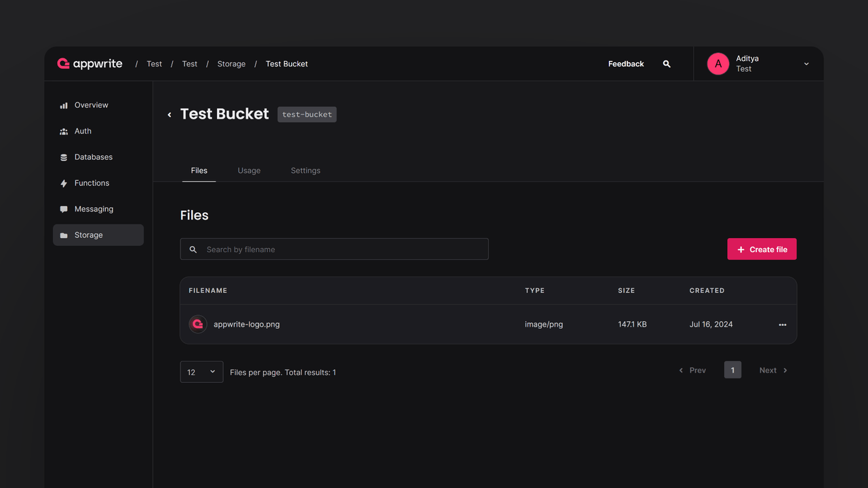Click the first Test breadcrumb link
Image resolution: width=868 pixels, height=488 pixels.
(x=154, y=64)
